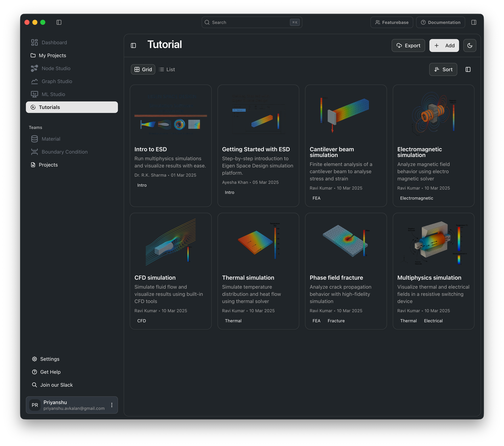This screenshot has height=446, width=504.
Task: Click the Material database icon
Action: point(34,139)
